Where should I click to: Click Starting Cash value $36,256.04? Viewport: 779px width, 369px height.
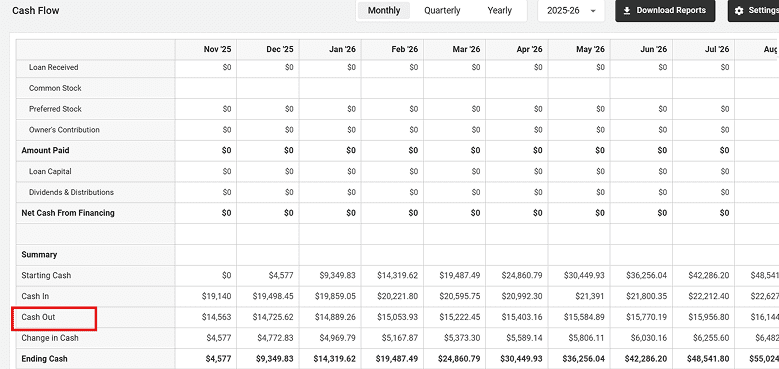(x=646, y=276)
